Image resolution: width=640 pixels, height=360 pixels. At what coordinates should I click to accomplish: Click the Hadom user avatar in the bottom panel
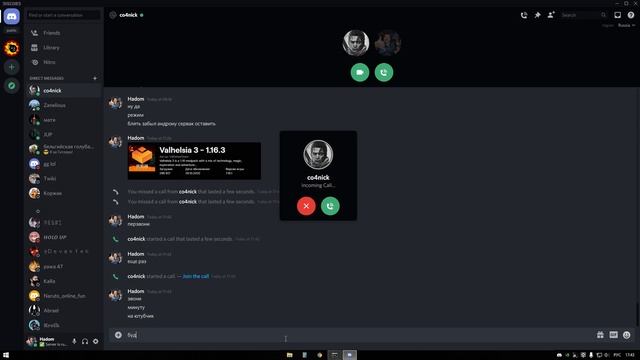point(31,341)
